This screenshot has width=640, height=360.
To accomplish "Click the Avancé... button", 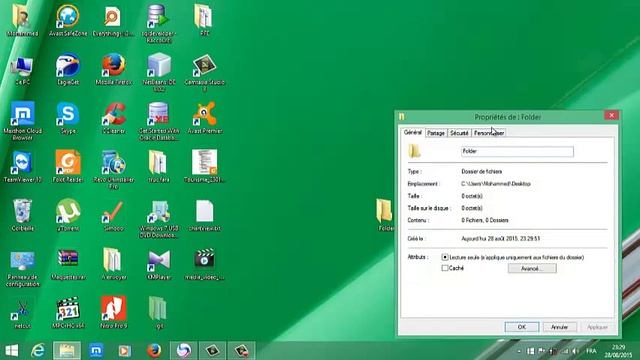I will pos(532,269).
